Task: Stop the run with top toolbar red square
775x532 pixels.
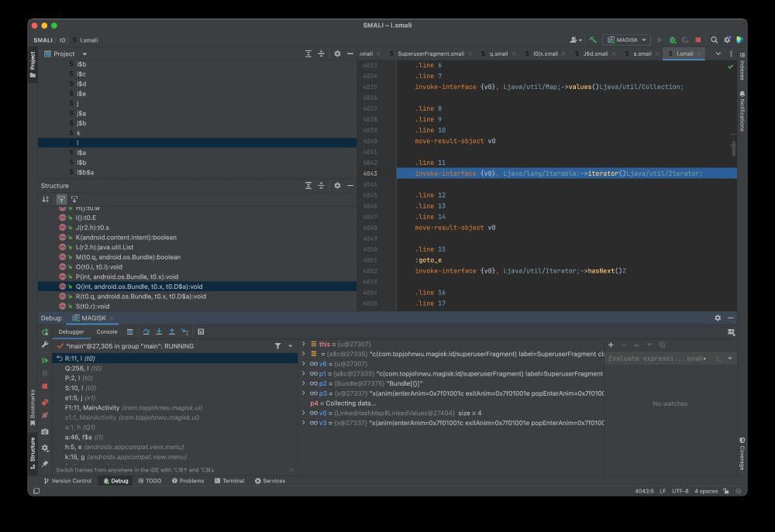Action: pyautogui.click(x=698, y=40)
